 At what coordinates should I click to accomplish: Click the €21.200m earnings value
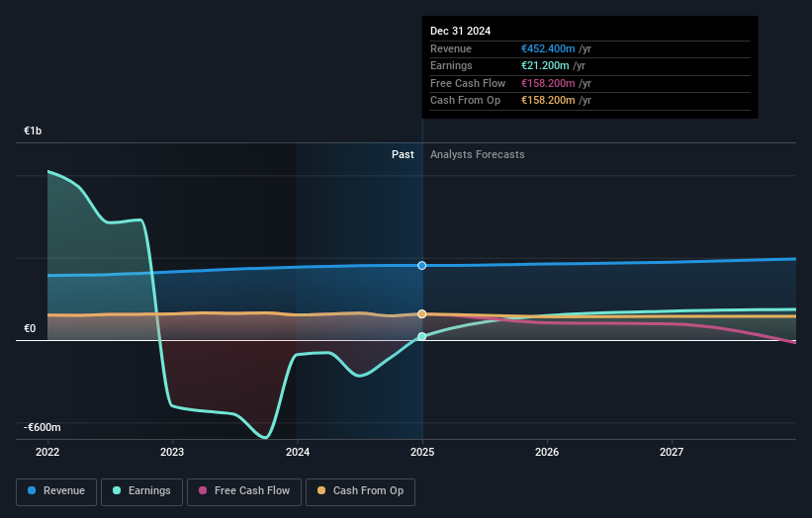pos(545,65)
